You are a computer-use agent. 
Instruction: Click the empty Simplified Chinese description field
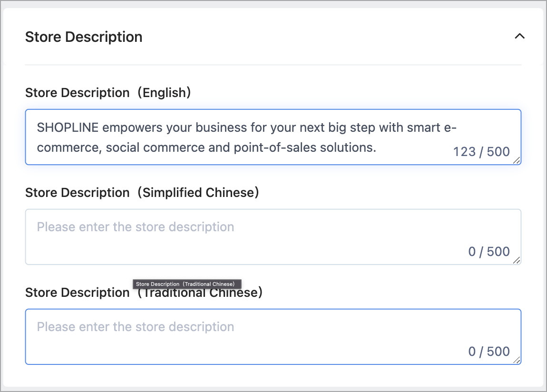[273, 237]
